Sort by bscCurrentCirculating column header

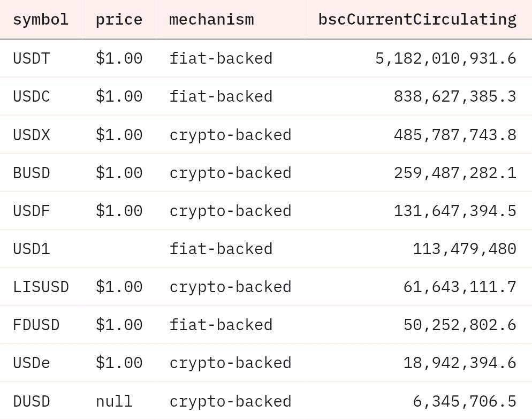pyautogui.click(x=417, y=20)
